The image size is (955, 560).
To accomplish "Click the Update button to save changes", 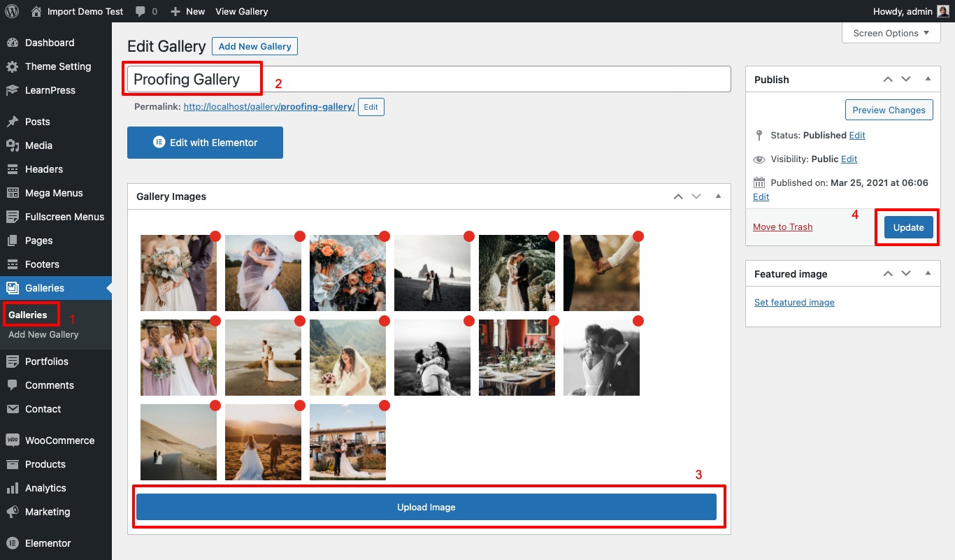I will pyautogui.click(x=907, y=227).
